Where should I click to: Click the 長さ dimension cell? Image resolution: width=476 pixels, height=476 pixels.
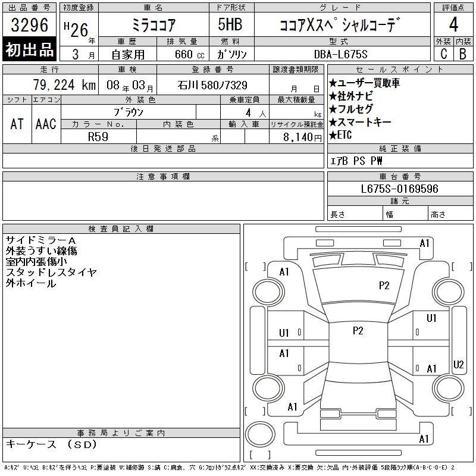coord(355,214)
